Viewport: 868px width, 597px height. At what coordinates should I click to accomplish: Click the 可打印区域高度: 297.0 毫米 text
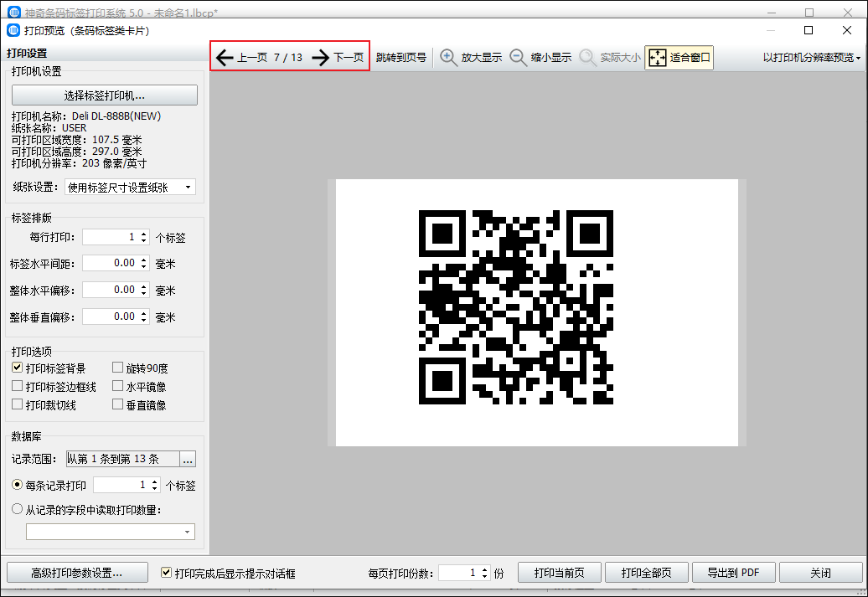coord(77,151)
